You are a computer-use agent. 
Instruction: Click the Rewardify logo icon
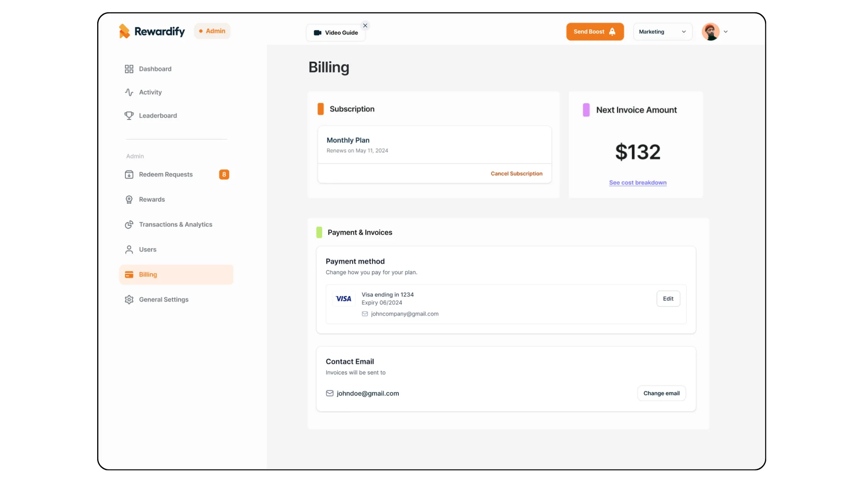[x=124, y=31]
